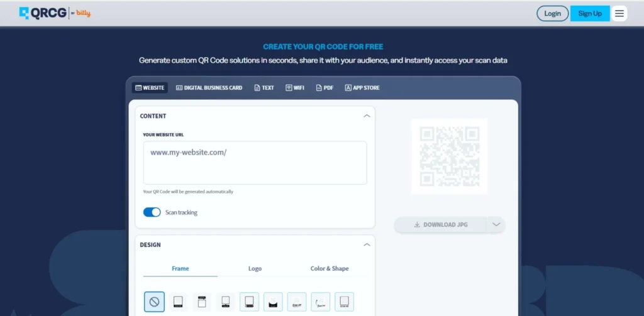Choose the envelope-style frame
644x316 pixels.
[x=273, y=302]
